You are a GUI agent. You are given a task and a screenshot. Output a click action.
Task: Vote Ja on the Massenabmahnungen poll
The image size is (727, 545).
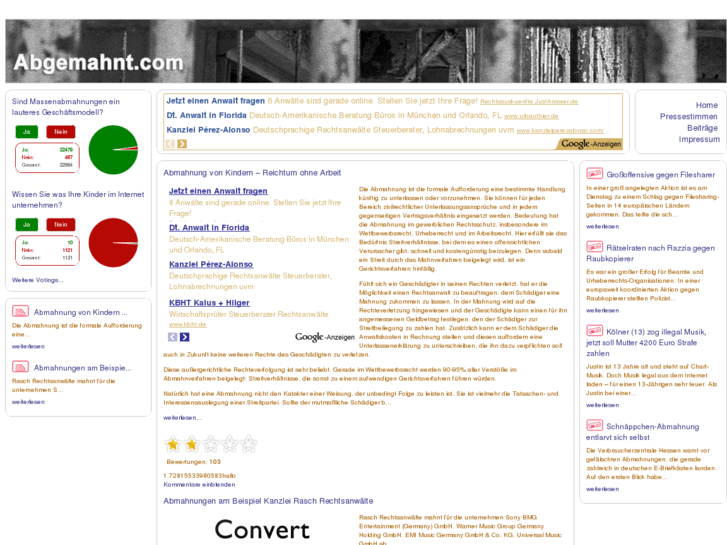26,132
